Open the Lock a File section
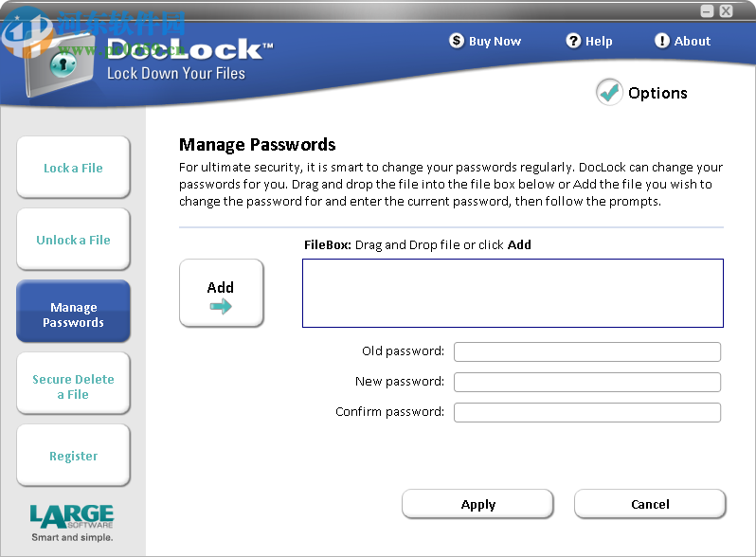Viewport: 756px width, 557px height. tap(73, 168)
